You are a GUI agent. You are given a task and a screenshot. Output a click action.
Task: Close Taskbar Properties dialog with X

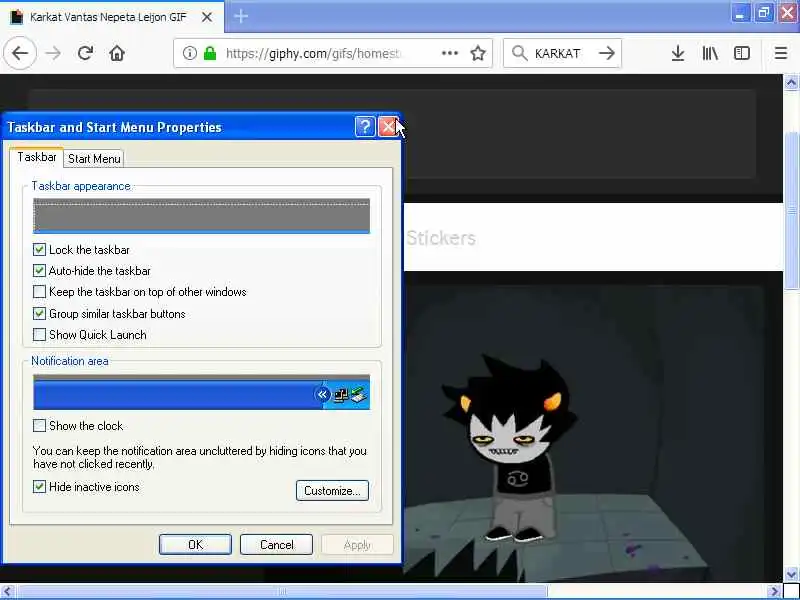click(x=387, y=127)
